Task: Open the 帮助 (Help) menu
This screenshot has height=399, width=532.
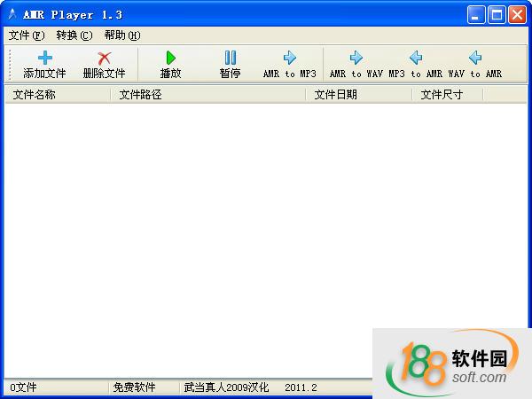Action: click(x=121, y=35)
